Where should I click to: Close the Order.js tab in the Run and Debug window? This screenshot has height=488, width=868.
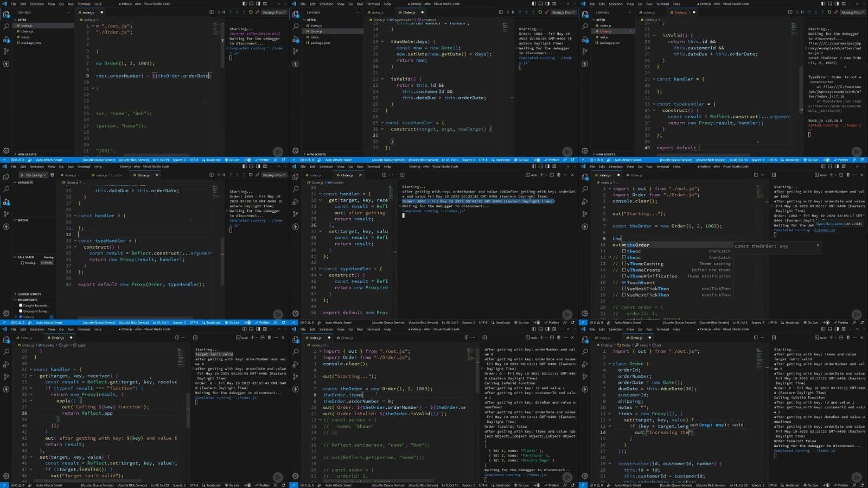coord(156,175)
